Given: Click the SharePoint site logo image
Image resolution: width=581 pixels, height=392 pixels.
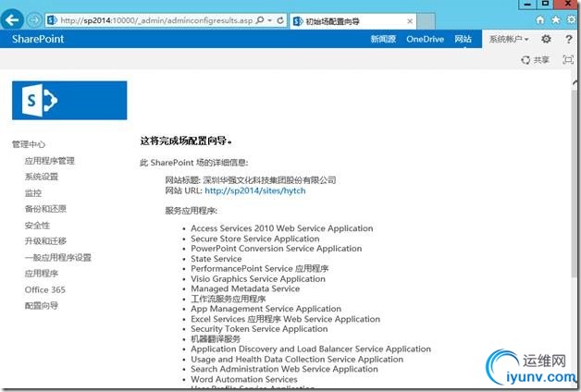Looking at the screenshot, I should point(69,101).
